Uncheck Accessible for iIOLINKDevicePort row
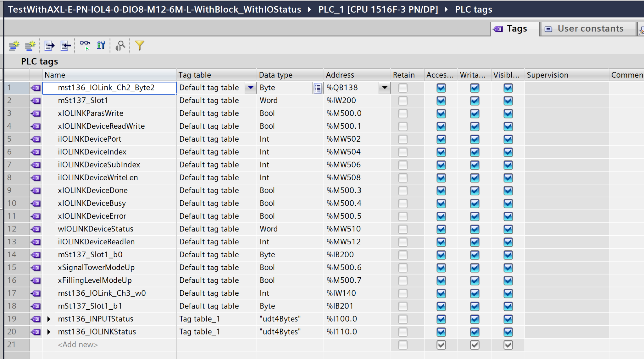The height and width of the screenshot is (359, 644). tap(441, 139)
